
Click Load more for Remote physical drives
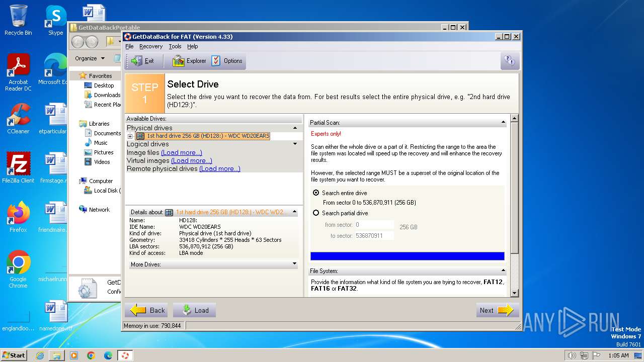click(220, 168)
